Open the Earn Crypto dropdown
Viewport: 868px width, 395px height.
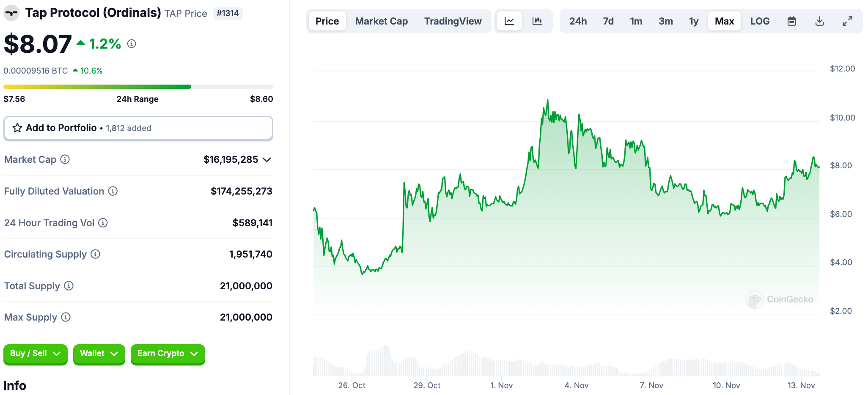pyautogui.click(x=168, y=354)
